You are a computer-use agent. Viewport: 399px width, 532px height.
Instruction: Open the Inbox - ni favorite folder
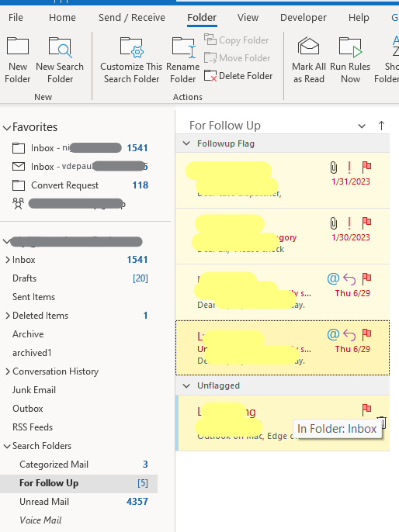(x=80, y=148)
